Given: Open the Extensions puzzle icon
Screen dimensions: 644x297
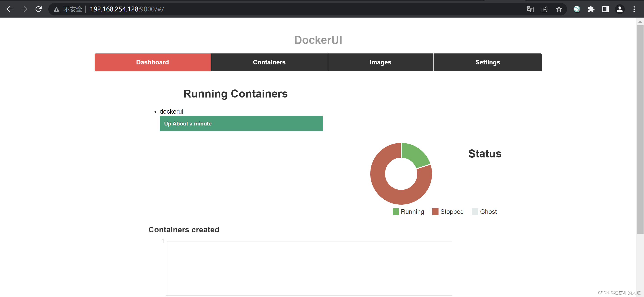Looking at the screenshot, I should [x=591, y=9].
